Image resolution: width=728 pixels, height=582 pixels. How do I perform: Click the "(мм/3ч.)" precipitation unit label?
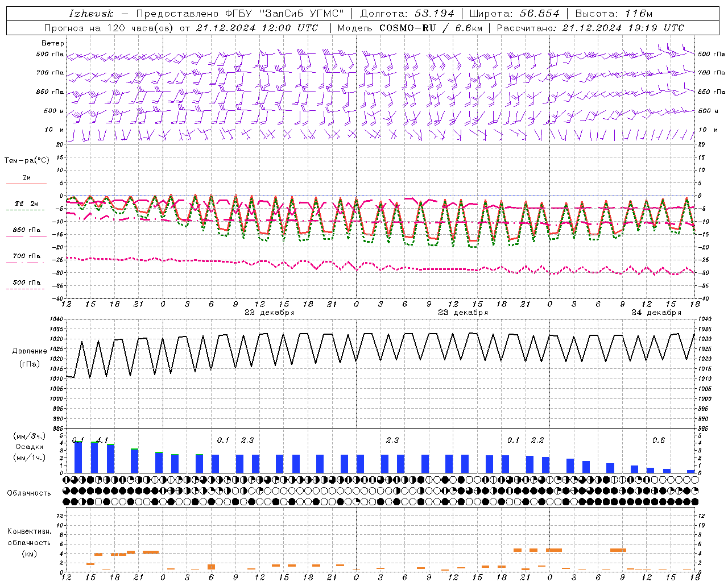coord(30,436)
